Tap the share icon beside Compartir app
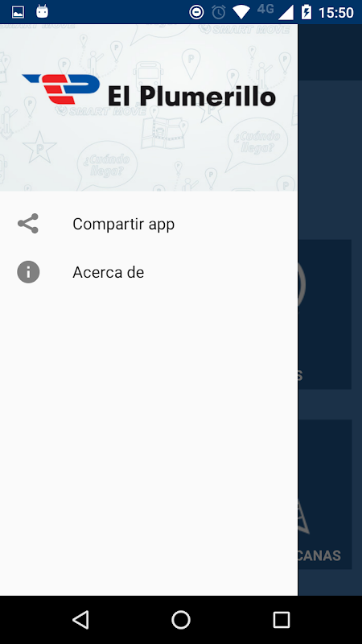The width and height of the screenshot is (362, 644). pos(28,224)
